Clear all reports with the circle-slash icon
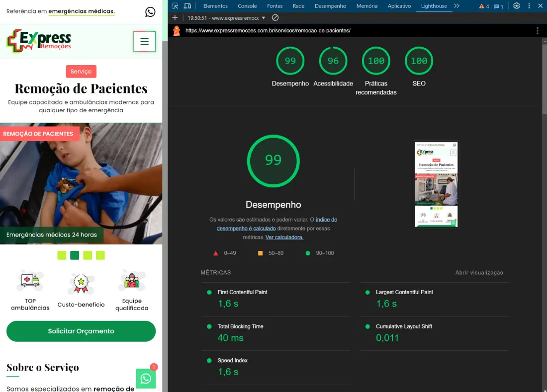547x392 pixels. coord(275,18)
